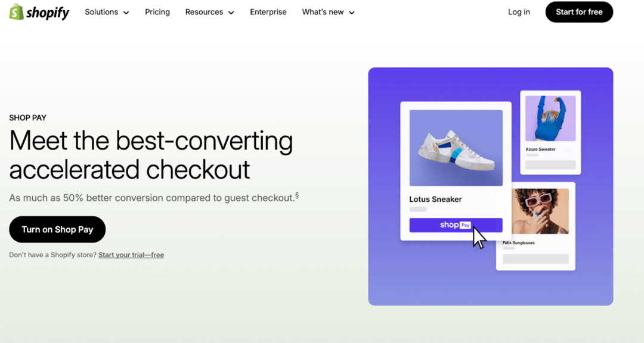The height and width of the screenshot is (343, 644).
Task: Click the Azure Sweater product card
Action: [x=550, y=132]
